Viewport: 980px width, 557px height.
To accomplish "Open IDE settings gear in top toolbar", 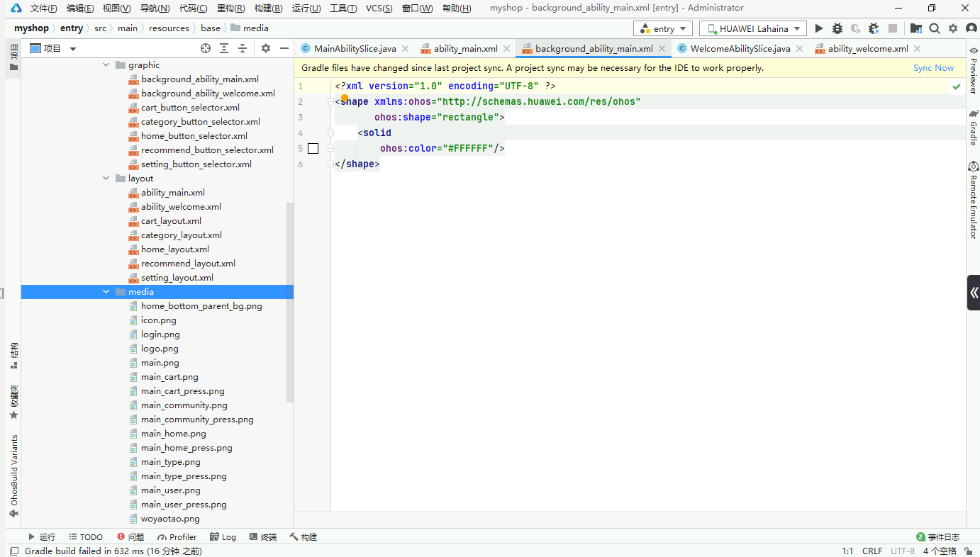I will (x=953, y=28).
